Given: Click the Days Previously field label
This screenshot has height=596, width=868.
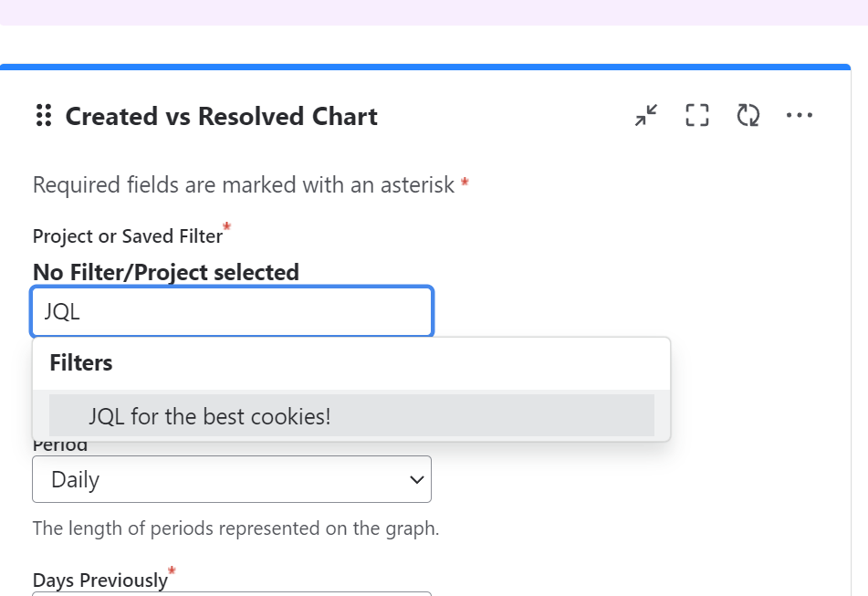Looking at the screenshot, I should click(100, 580).
